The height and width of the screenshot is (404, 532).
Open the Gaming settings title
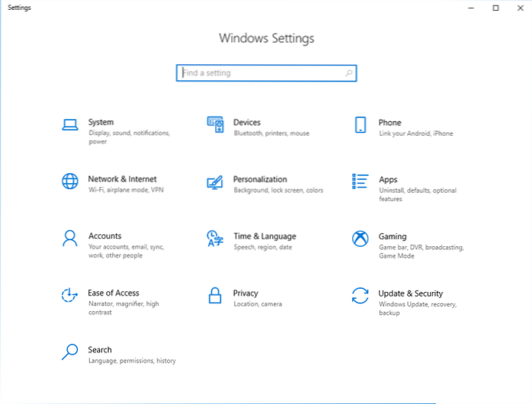pos(393,236)
